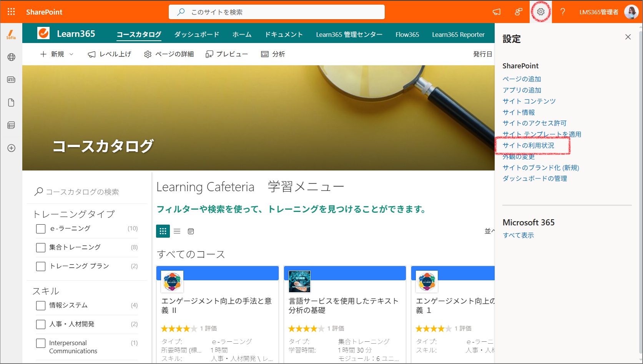Switch to grid tile view
643x364 pixels.
163,231
